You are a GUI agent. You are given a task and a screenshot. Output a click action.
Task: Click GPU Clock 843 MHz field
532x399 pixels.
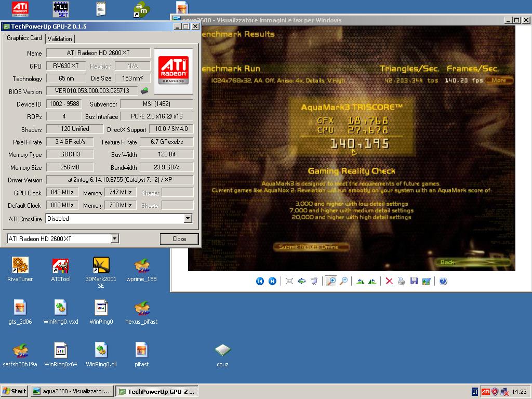pyautogui.click(x=62, y=192)
